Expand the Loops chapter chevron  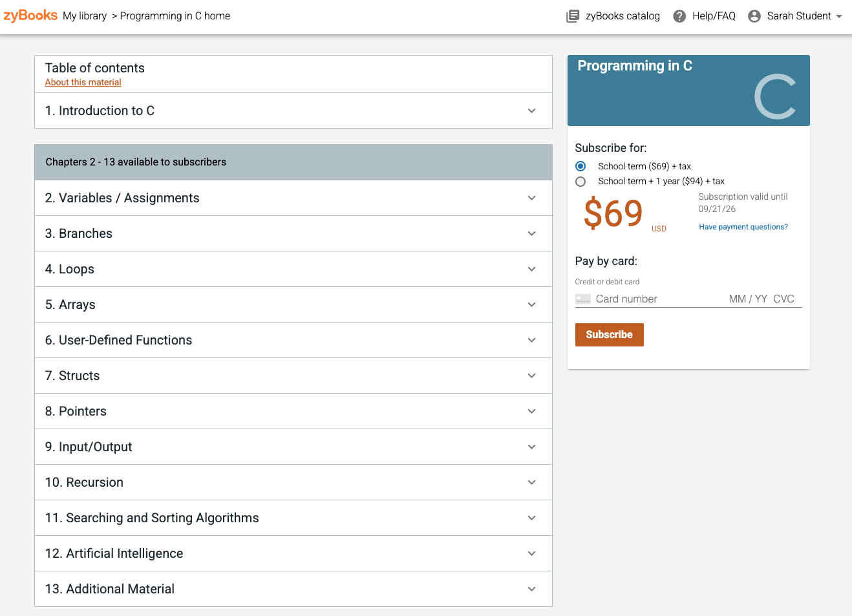[x=531, y=269]
